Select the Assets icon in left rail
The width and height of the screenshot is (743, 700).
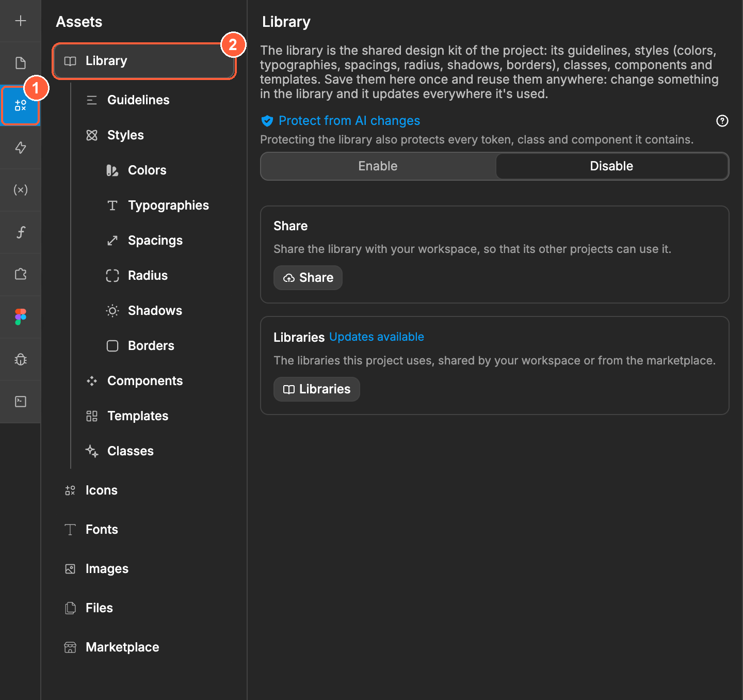point(21,105)
